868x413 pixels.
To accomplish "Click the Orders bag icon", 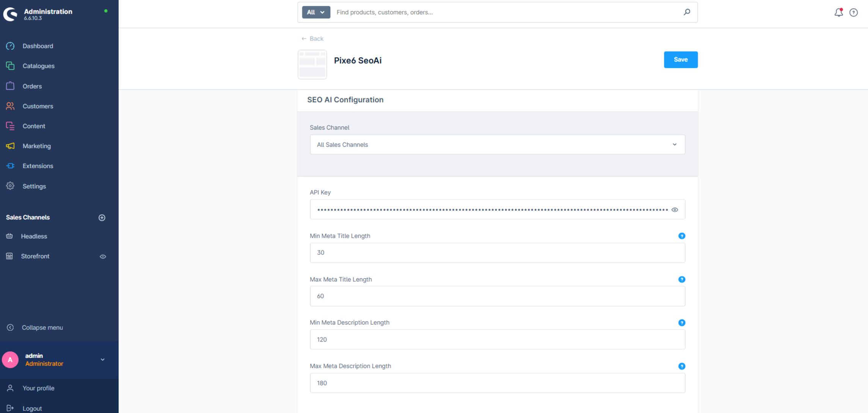I will 10,86.
